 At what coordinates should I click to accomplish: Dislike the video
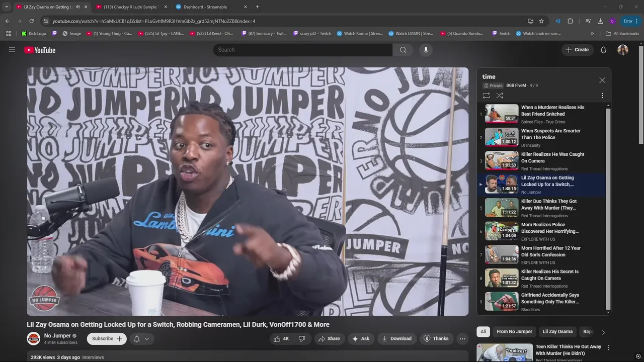302,339
